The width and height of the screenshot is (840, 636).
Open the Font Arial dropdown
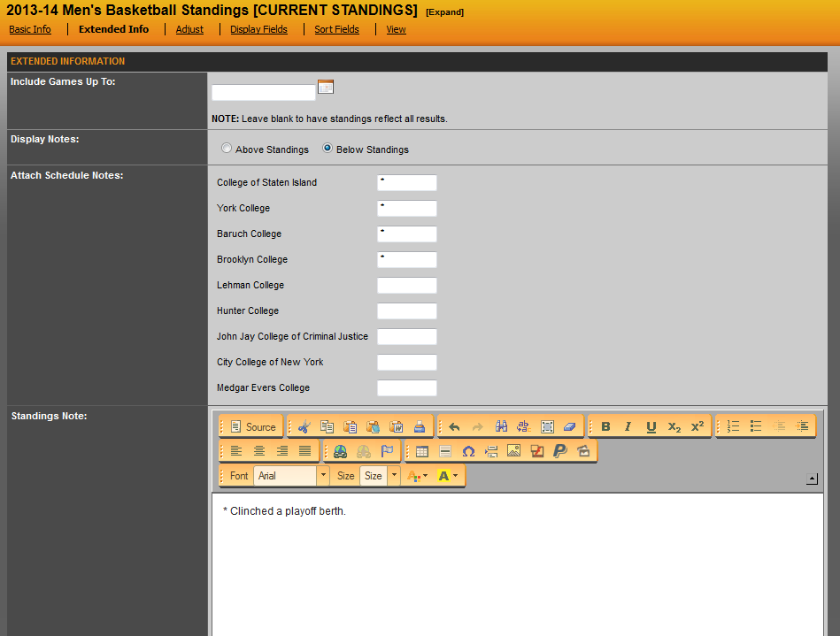292,475
